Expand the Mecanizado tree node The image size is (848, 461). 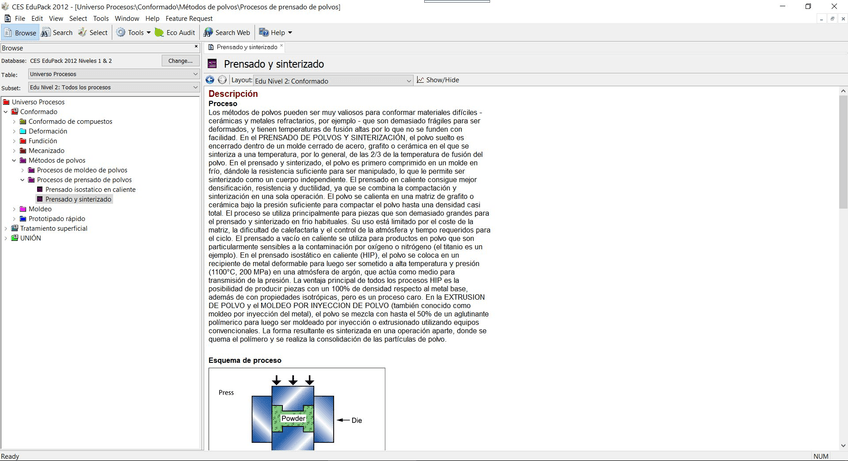coord(14,151)
